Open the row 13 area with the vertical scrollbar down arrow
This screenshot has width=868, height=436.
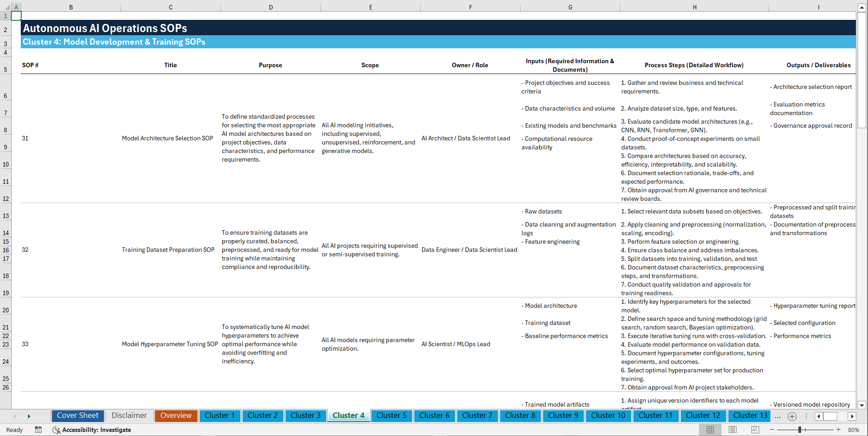[x=862, y=406]
